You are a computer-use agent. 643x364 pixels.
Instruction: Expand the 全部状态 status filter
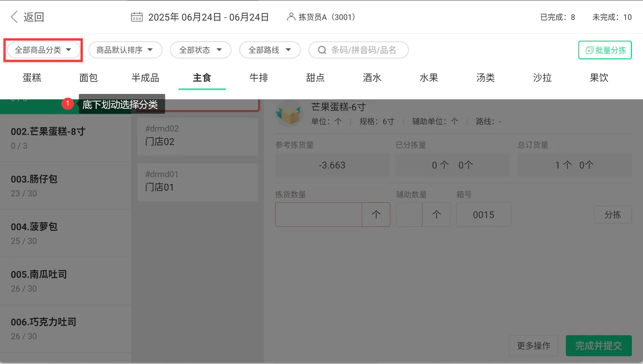[x=200, y=50]
